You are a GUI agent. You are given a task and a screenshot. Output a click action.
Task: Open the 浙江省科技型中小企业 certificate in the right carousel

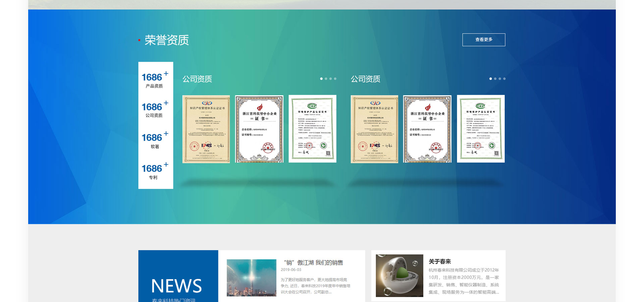click(x=427, y=129)
